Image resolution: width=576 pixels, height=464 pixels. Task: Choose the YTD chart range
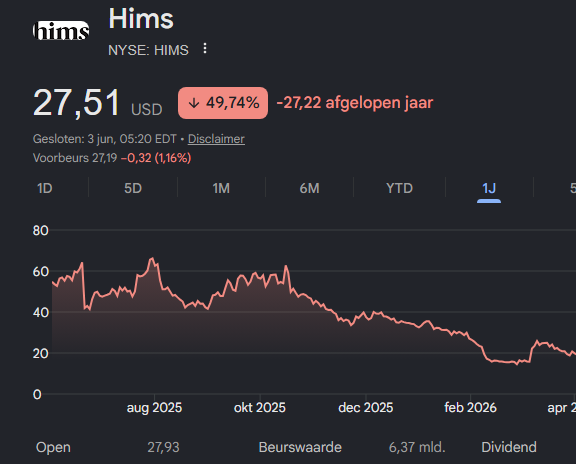[x=399, y=188]
